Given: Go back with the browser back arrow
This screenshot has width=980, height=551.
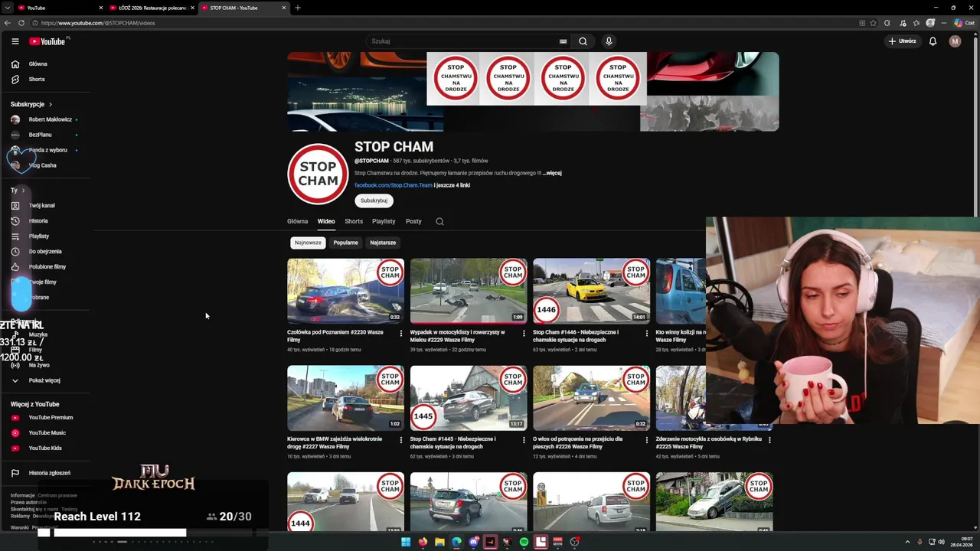Looking at the screenshot, I should [8, 23].
